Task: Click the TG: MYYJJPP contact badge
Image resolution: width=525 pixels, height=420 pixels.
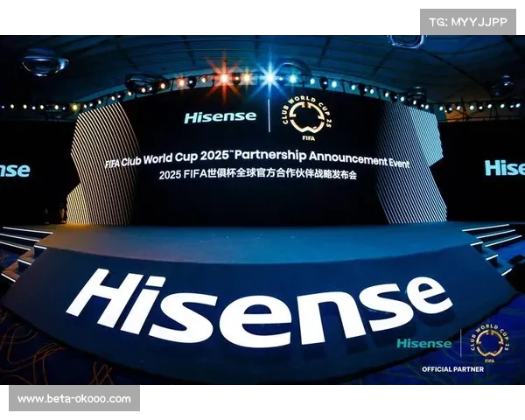Action: (x=468, y=22)
